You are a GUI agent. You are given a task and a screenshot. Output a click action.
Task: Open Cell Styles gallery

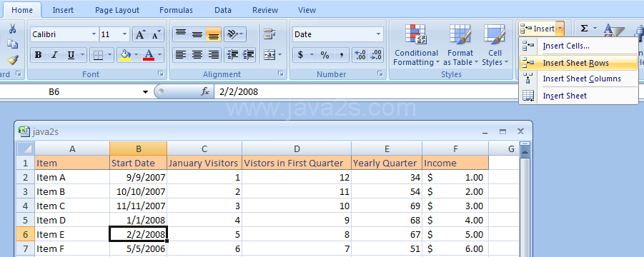(x=495, y=45)
